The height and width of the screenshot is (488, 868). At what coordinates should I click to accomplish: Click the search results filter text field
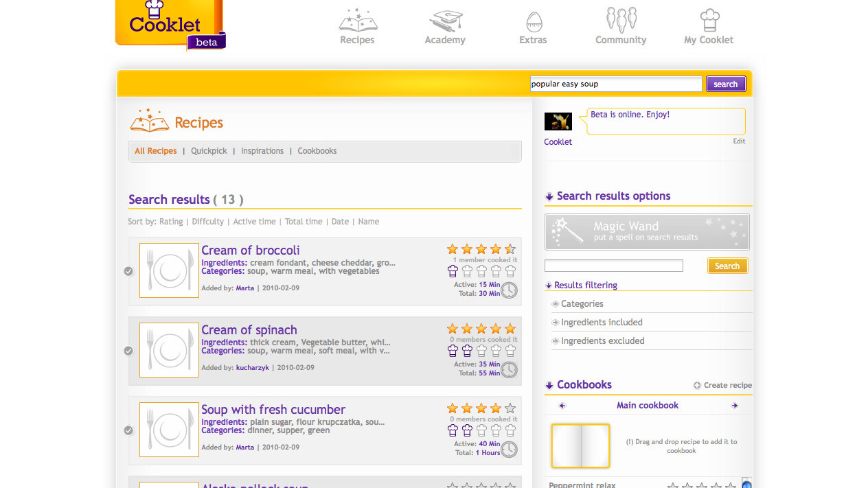pyautogui.click(x=613, y=266)
